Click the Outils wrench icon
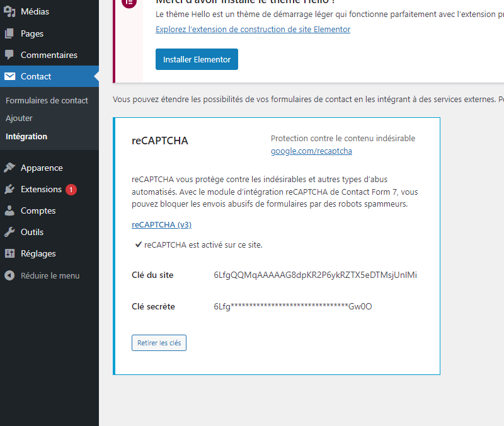 pos(9,232)
